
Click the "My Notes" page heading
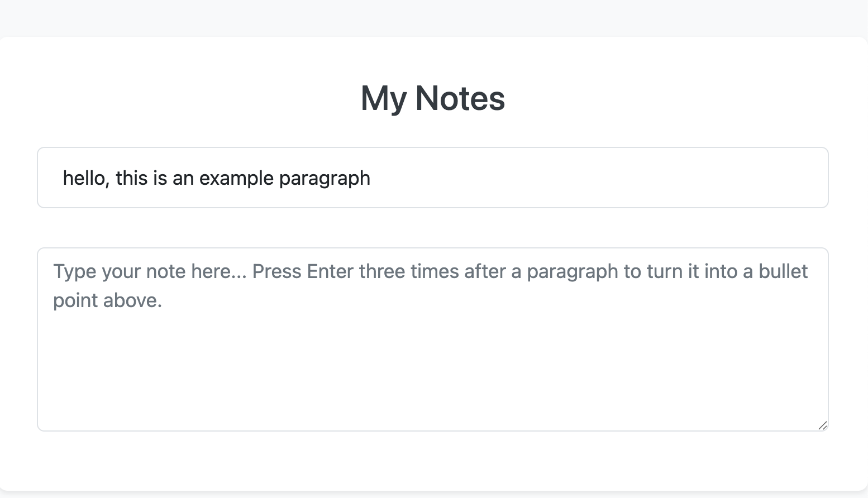pos(433,98)
